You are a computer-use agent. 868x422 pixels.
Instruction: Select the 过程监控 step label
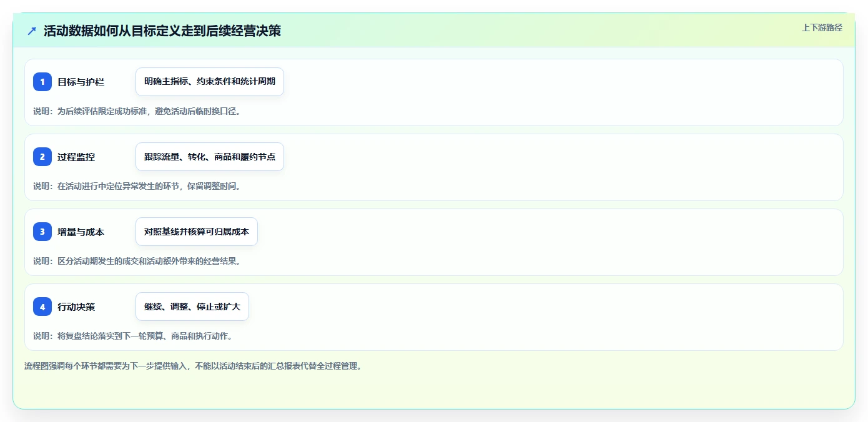coord(76,157)
